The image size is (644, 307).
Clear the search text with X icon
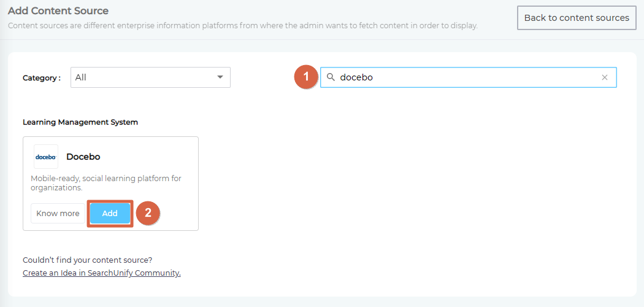click(x=604, y=77)
